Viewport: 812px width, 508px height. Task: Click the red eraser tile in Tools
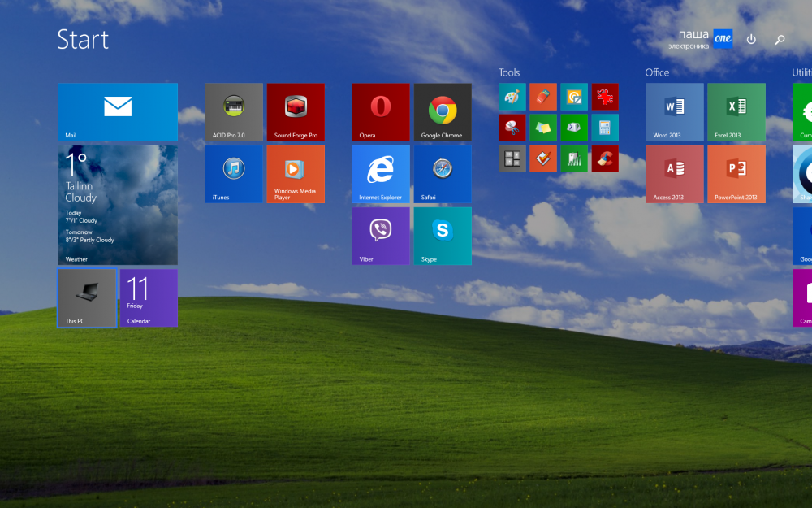tap(543, 97)
